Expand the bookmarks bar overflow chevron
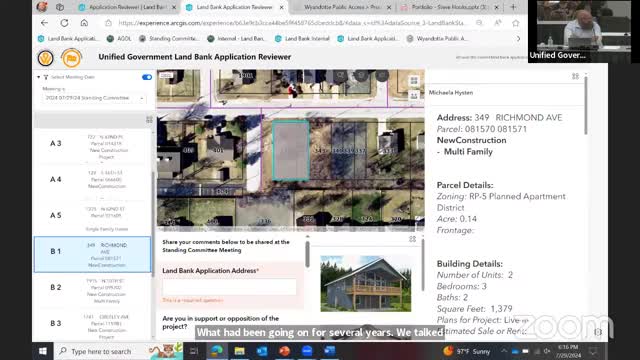 click(518, 39)
